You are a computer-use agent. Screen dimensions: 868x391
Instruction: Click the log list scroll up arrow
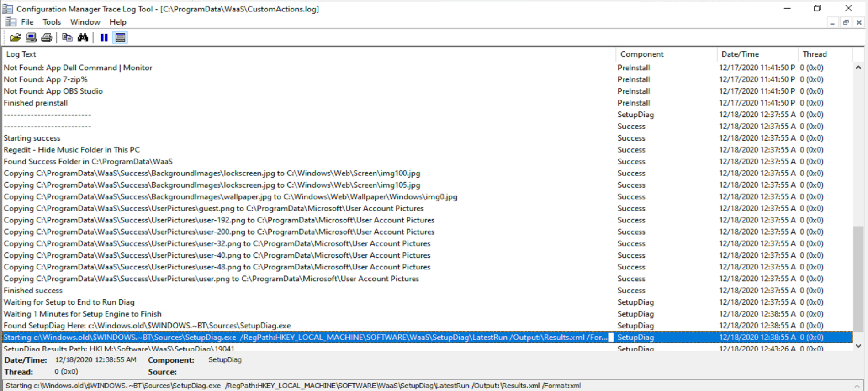(x=858, y=68)
